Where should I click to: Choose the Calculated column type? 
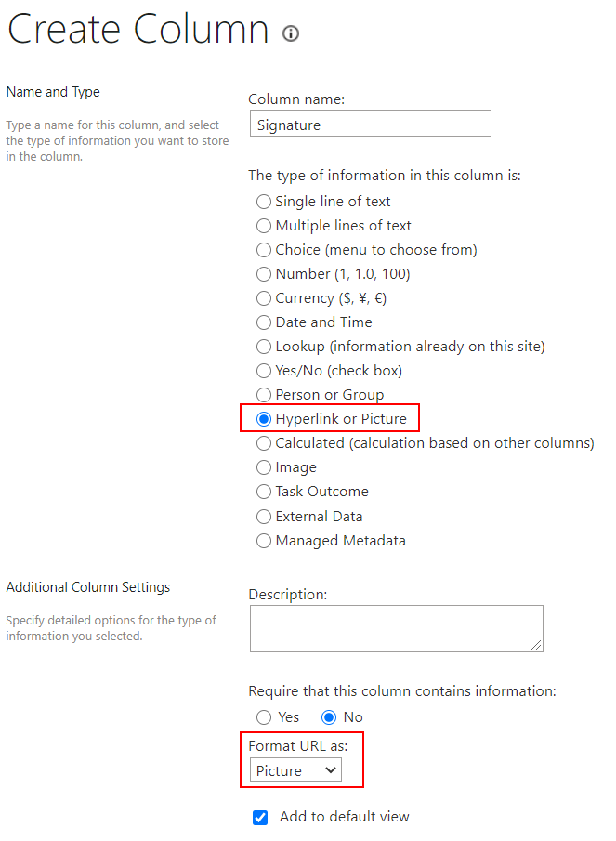tap(264, 443)
